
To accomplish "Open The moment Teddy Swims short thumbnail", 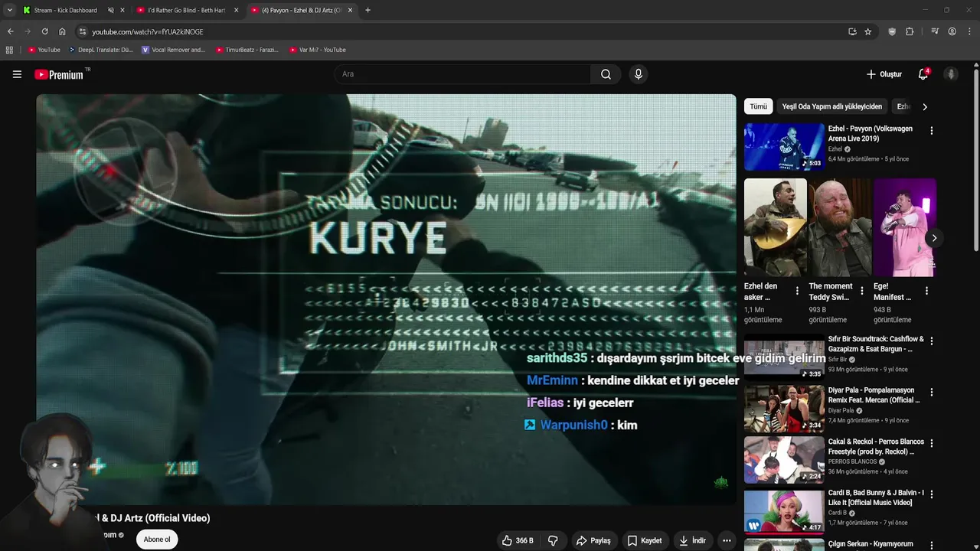I will [840, 227].
